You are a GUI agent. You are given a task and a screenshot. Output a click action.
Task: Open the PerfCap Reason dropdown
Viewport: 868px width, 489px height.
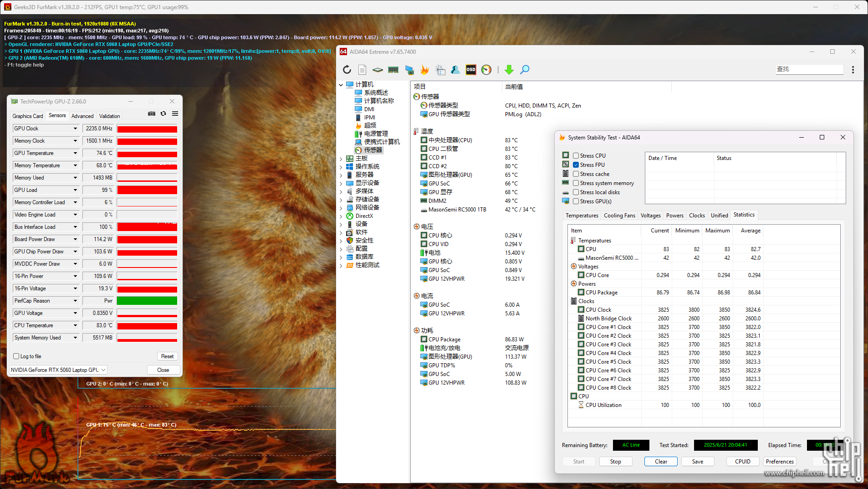(75, 301)
